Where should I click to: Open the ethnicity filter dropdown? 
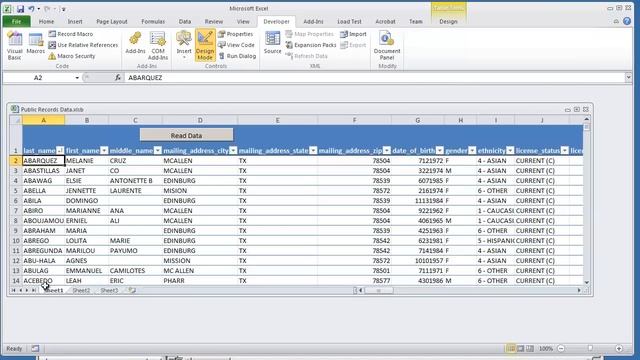pyautogui.click(x=510, y=151)
